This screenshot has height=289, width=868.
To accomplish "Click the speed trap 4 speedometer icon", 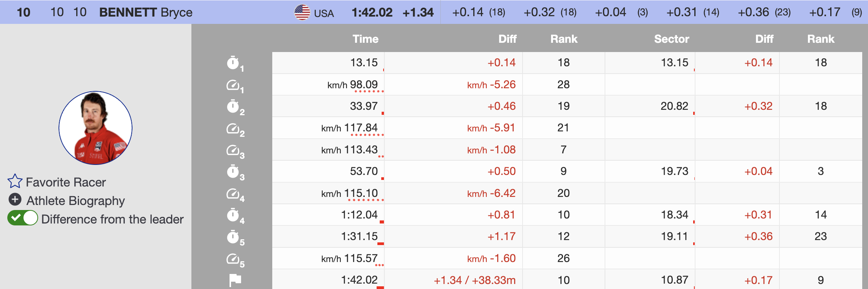I will 233,193.
